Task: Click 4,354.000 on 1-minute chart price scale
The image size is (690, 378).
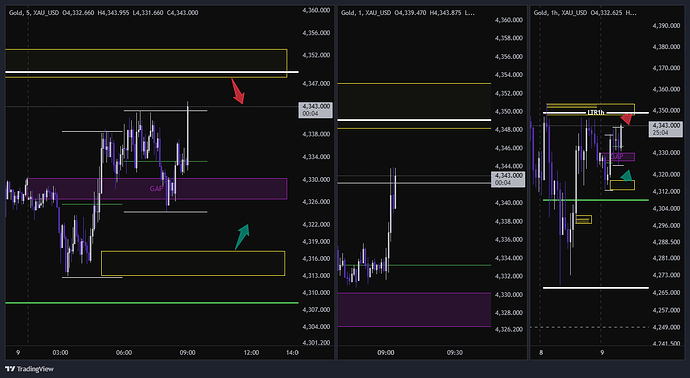Action: point(509,75)
